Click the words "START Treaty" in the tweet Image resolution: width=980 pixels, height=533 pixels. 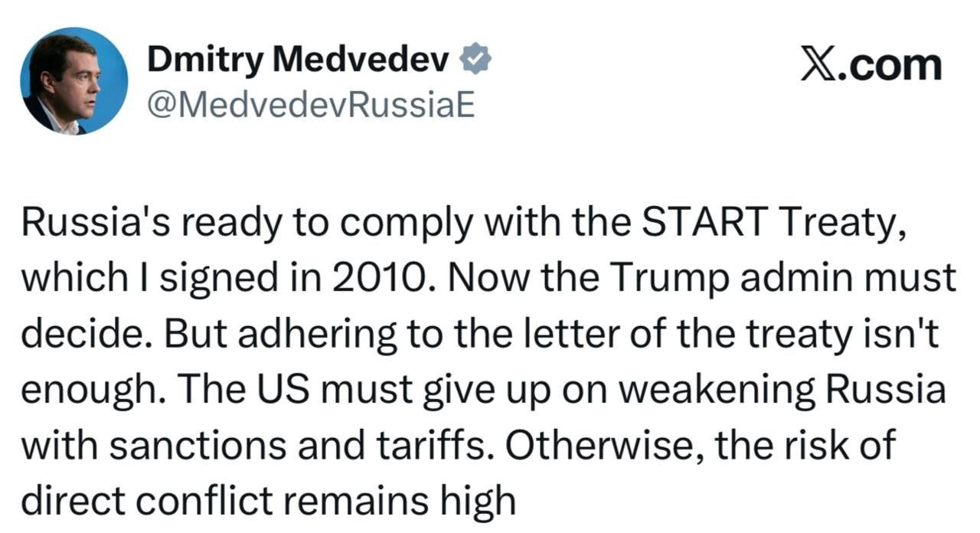(773, 224)
